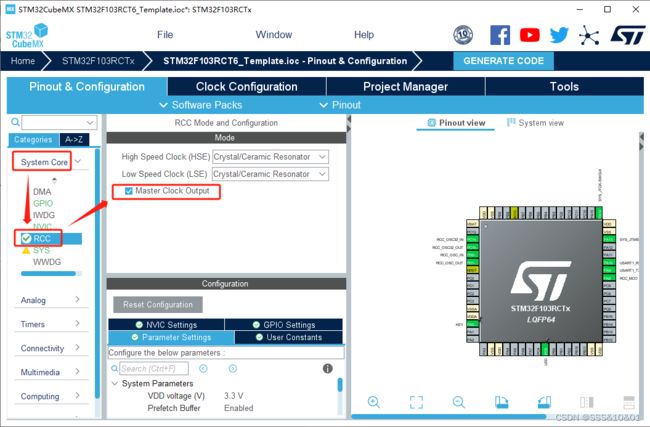The width and height of the screenshot is (650, 427).
Task: Collapse the System Parameters group
Action: point(115,383)
